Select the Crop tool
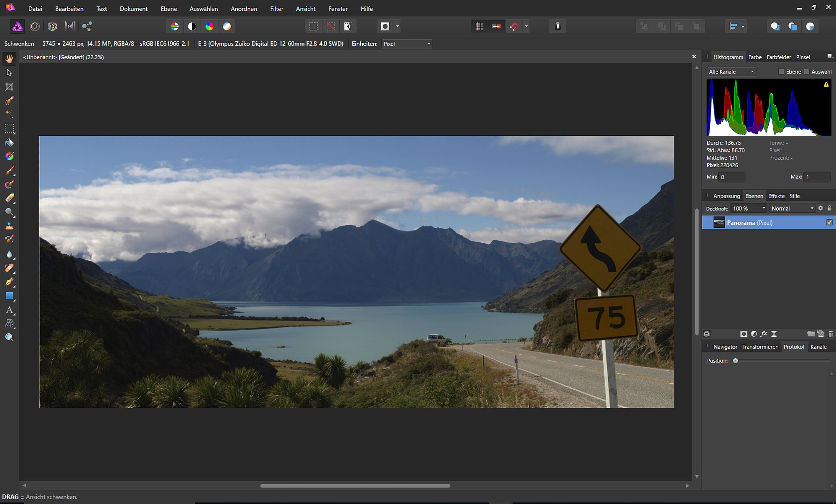Image resolution: width=836 pixels, height=504 pixels. coord(9,87)
